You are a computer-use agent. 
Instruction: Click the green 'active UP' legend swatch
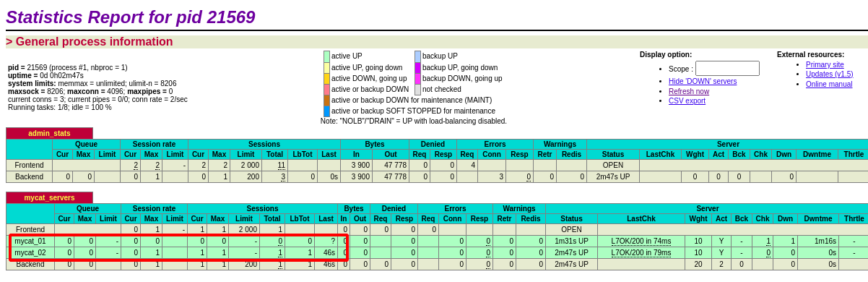(326, 56)
